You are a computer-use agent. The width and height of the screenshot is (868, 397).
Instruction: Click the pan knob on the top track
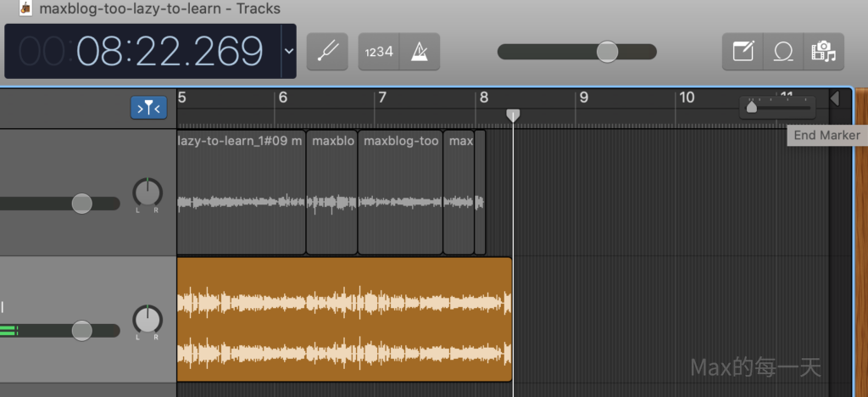point(147,193)
